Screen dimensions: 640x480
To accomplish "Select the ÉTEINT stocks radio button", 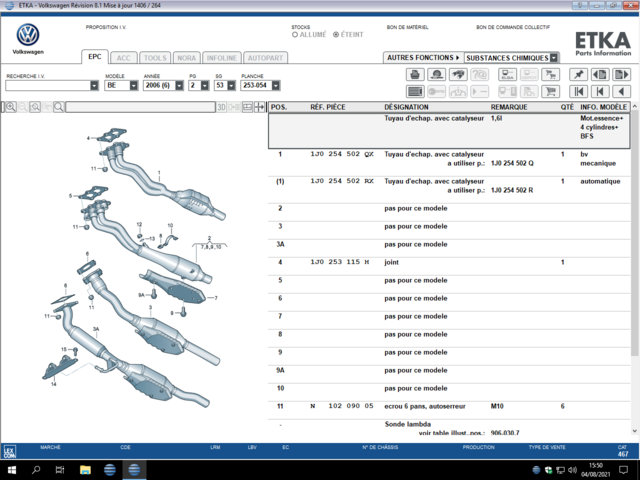I will [336, 35].
